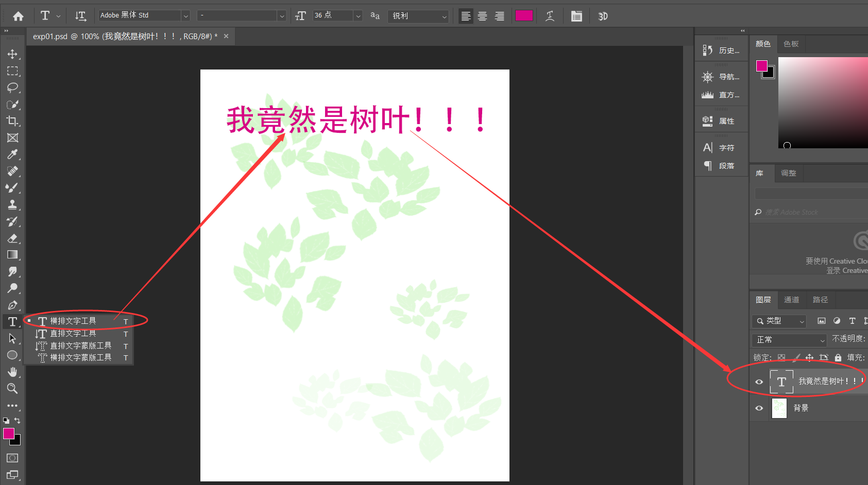Click the 3D text button
This screenshot has height=485, width=868.
pos(603,16)
